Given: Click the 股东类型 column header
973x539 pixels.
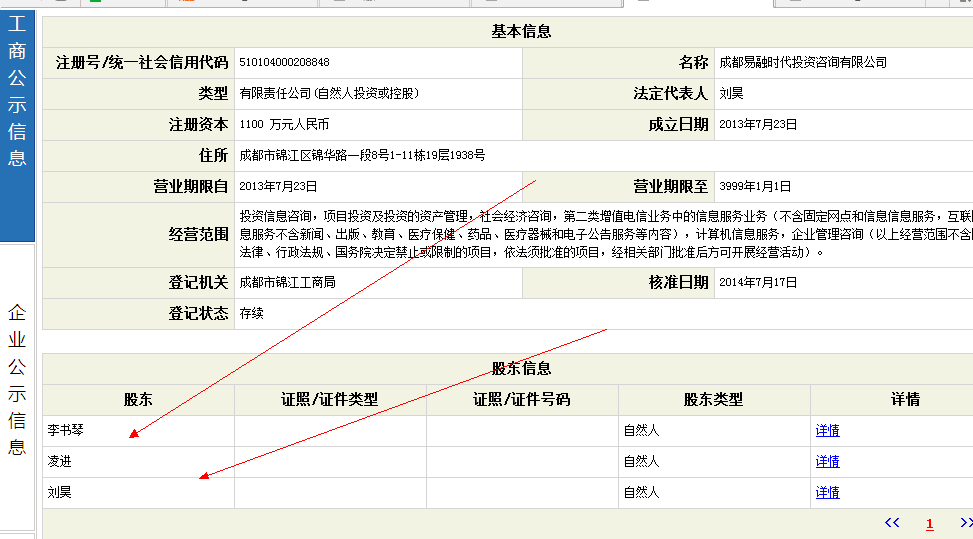Looking at the screenshot, I should coord(713,399).
